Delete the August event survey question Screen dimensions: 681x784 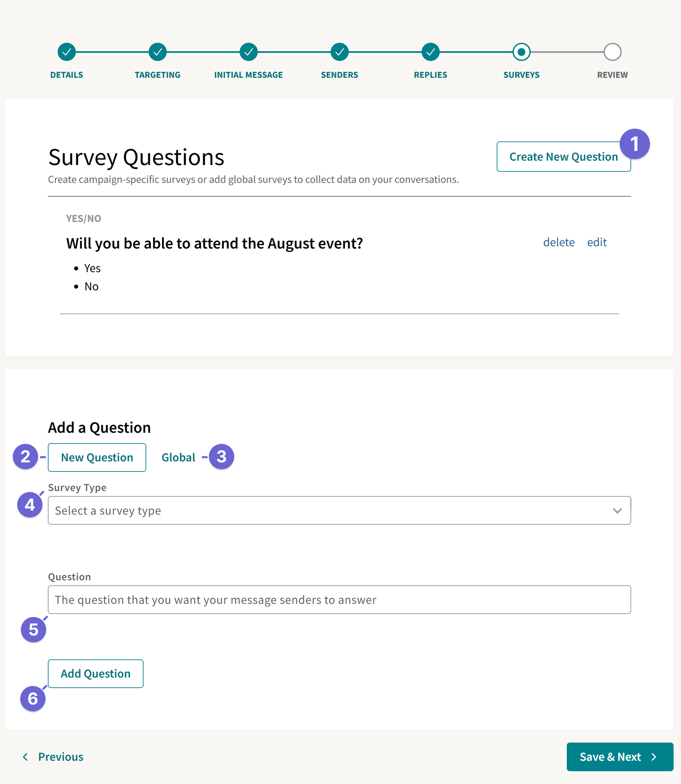(559, 242)
